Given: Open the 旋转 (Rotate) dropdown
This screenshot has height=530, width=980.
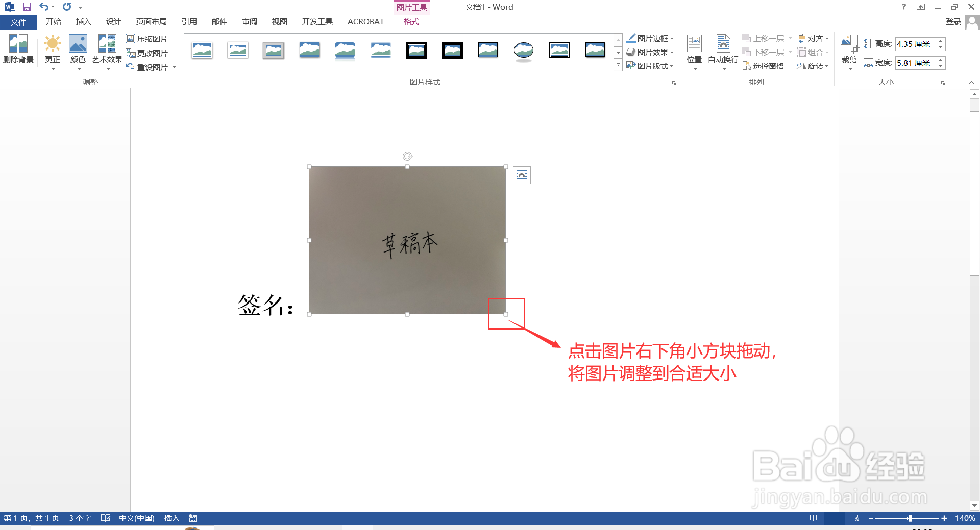Looking at the screenshot, I should (x=812, y=66).
